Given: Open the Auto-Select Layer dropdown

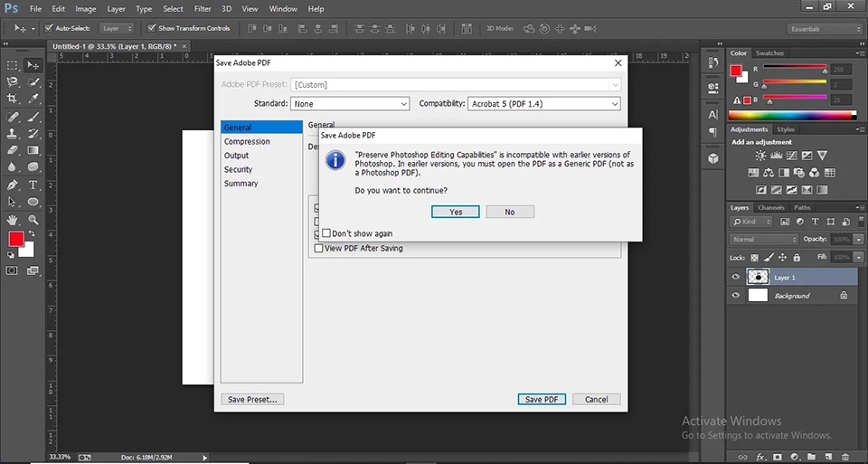Looking at the screenshot, I should (x=117, y=28).
